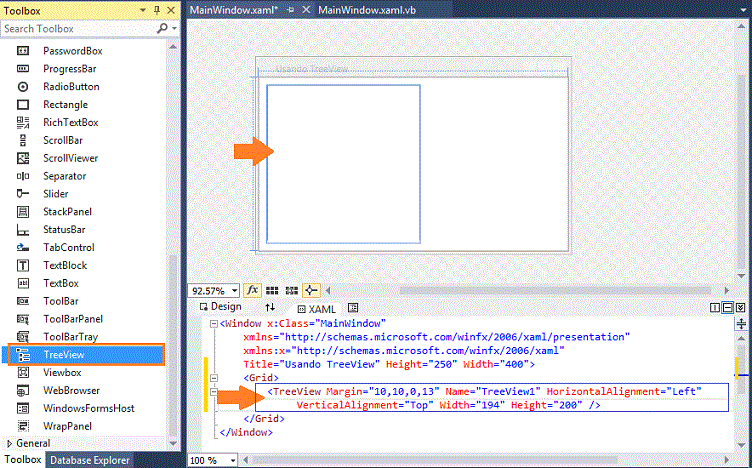Click the Toolbox vertical scrollbar
The image size is (752, 468).
coord(173,346)
